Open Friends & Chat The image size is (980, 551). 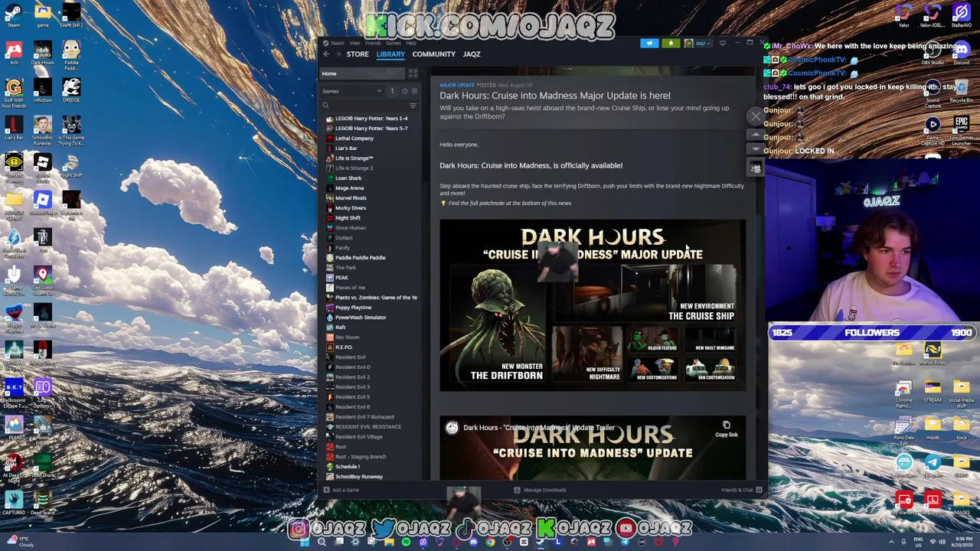click(x=741, y=491)
